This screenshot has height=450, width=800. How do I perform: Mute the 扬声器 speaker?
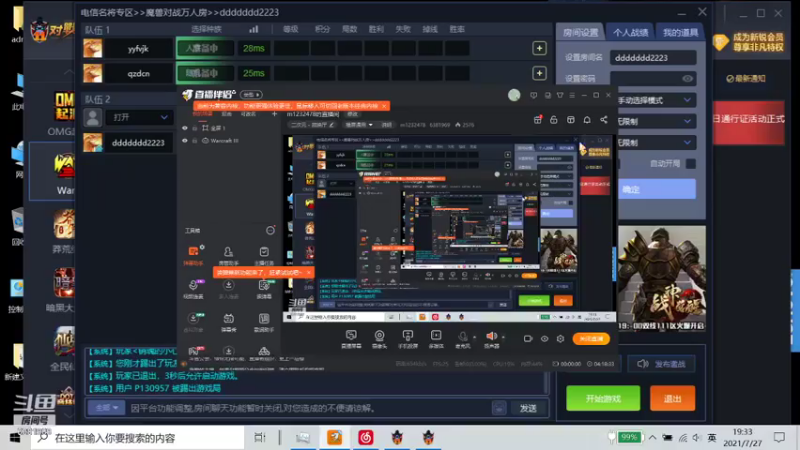pyautogui.click(x=492, y=339)
